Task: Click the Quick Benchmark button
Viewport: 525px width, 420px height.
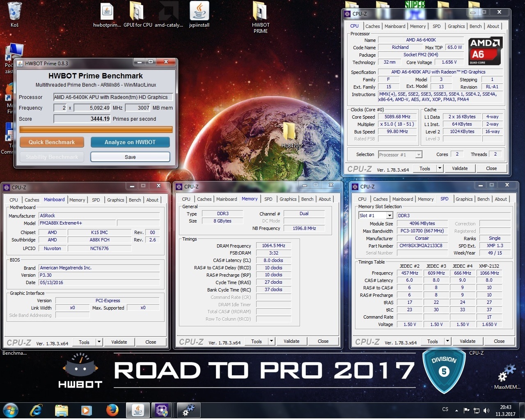Action: coord(52,142)
